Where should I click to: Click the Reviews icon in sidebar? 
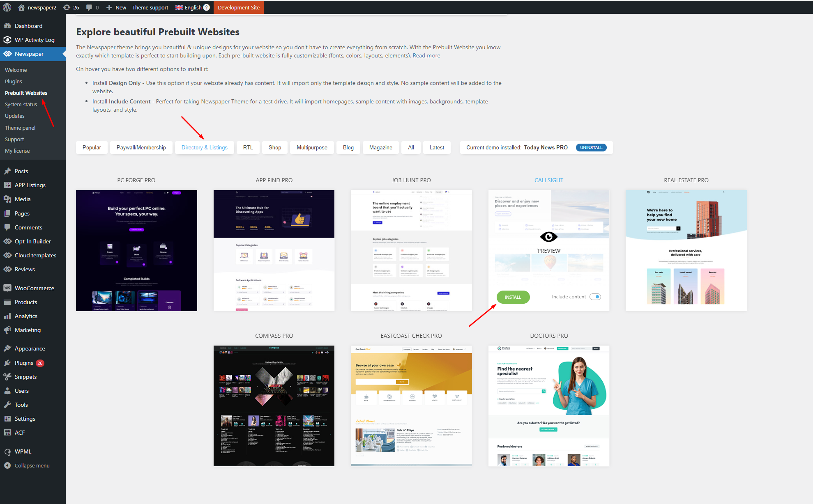click(x=7, y=269)
